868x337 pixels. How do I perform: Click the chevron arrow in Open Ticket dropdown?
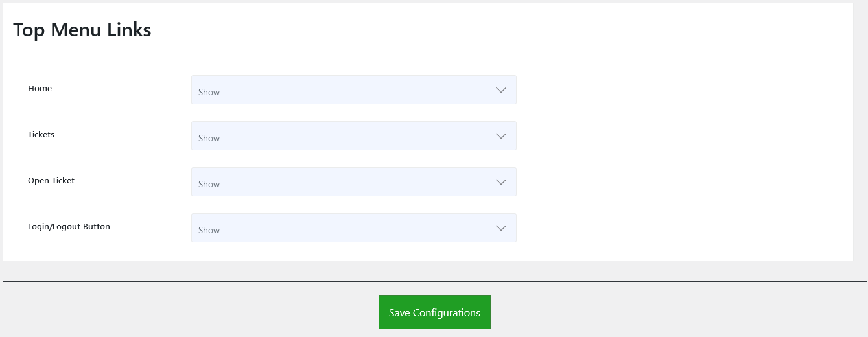coord(500,182)
